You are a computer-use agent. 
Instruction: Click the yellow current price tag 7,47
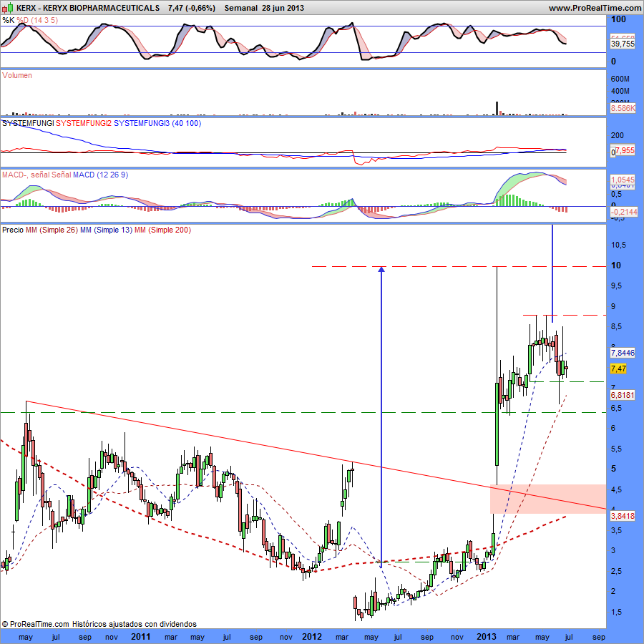pyautogui.click(x=618, y=369)
